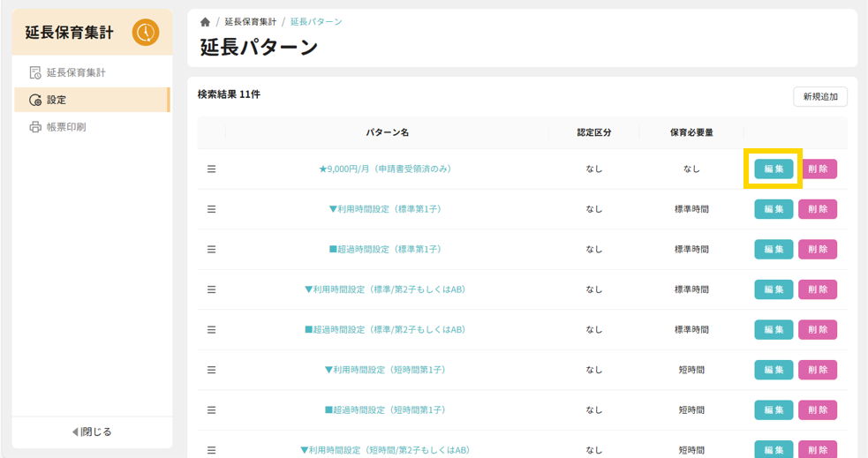Screen dimensions: 868x458
Task: Open 帳票印刷 in the sidebar menu
Action: coord(66,127)
